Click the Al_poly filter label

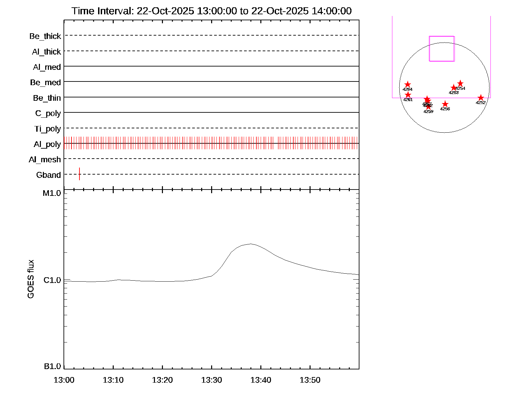[47, 144]
